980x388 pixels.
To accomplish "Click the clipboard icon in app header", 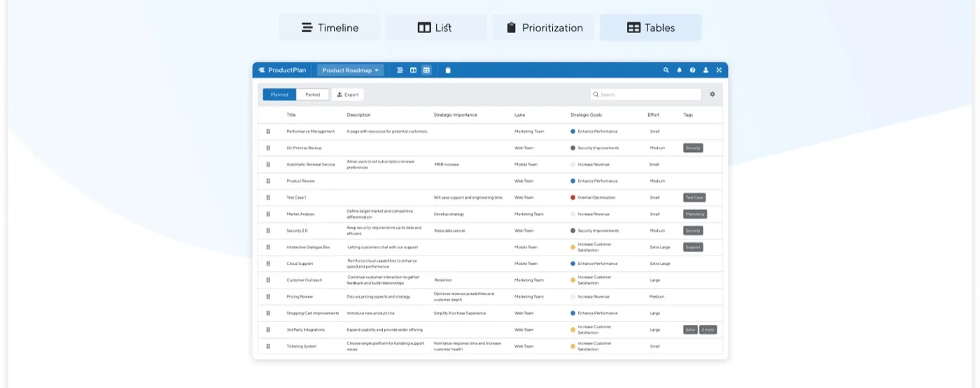I will [448, 70].
